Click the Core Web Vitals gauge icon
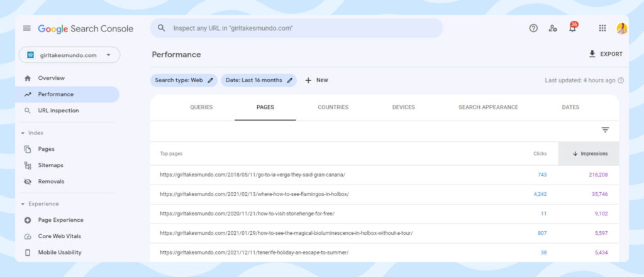The width and height of the screenshot is (644, 277). 28,236
